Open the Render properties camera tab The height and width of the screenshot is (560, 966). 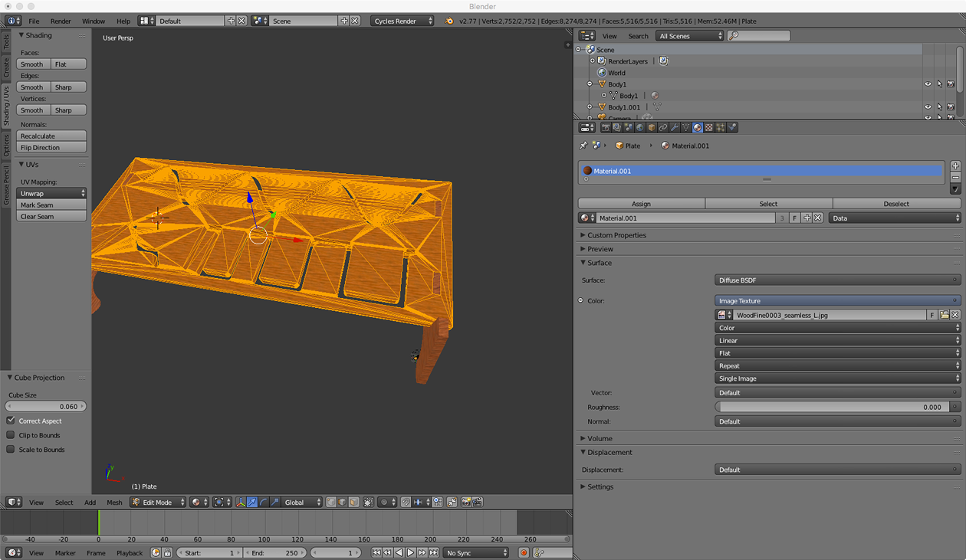coord(606,128)
